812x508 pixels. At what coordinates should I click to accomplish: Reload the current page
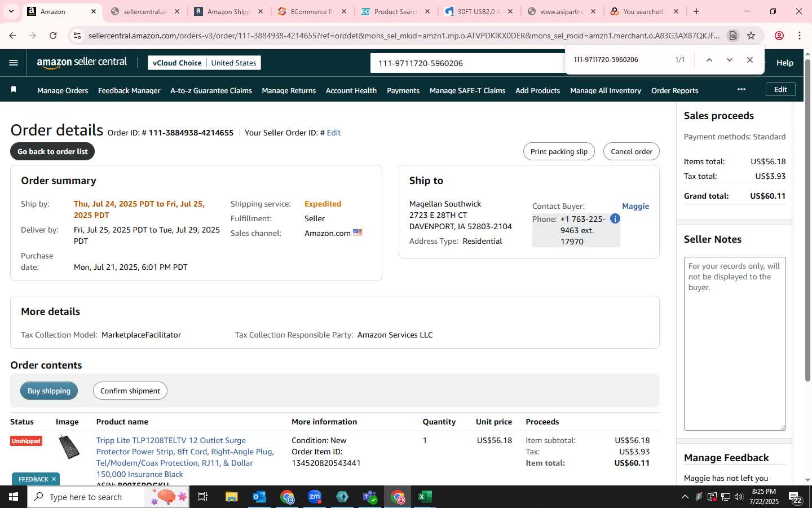(x=53, y=36)
